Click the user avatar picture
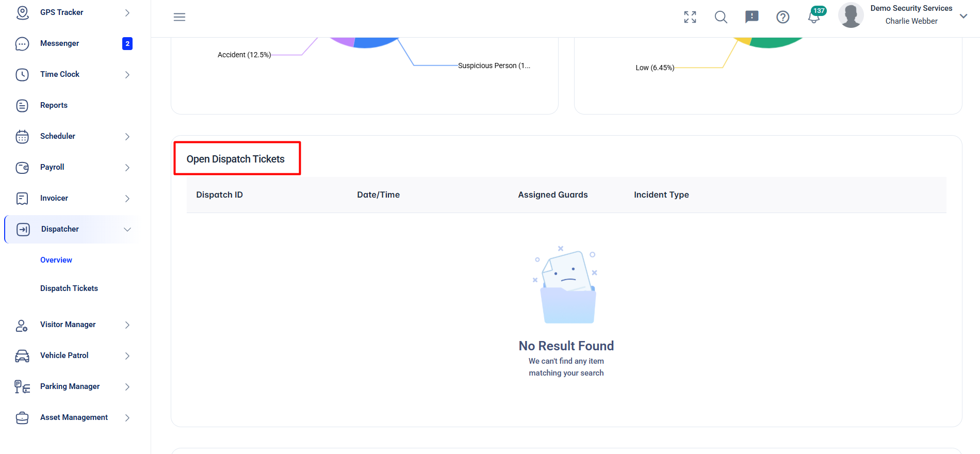This screenshot has height=454, width=980. click(851, 15)
